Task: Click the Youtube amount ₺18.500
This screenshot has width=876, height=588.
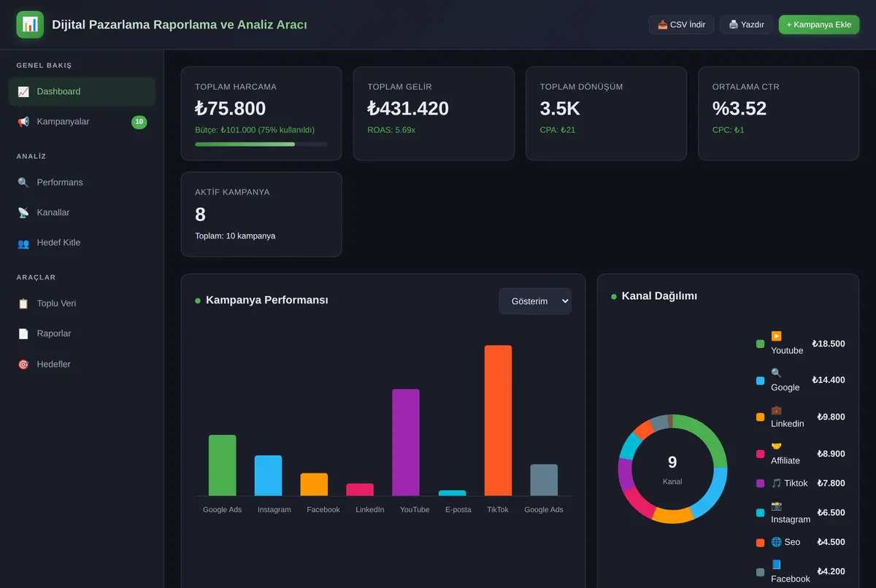Action: point(829,344)
